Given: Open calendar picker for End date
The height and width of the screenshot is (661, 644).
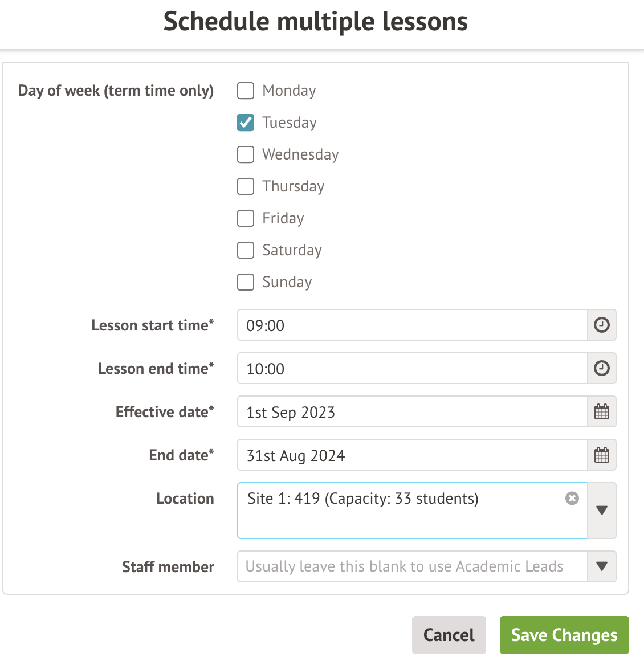Looking at the screenshot, I should [601, 455].
